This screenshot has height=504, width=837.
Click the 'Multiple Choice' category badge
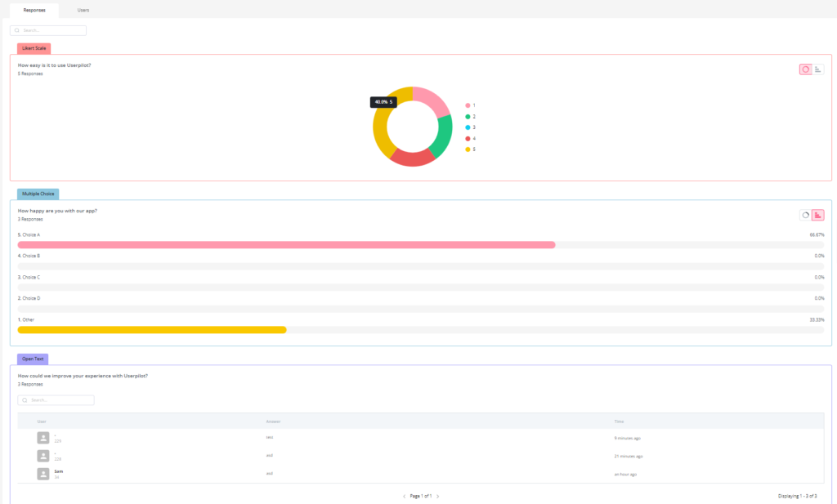(x=38, y=194)
